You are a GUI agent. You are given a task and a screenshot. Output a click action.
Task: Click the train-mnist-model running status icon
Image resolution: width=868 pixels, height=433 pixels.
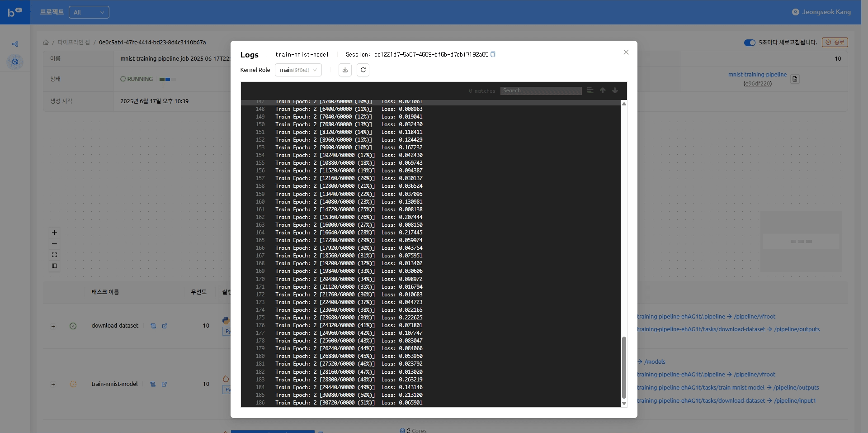click(x=73, y=384)
